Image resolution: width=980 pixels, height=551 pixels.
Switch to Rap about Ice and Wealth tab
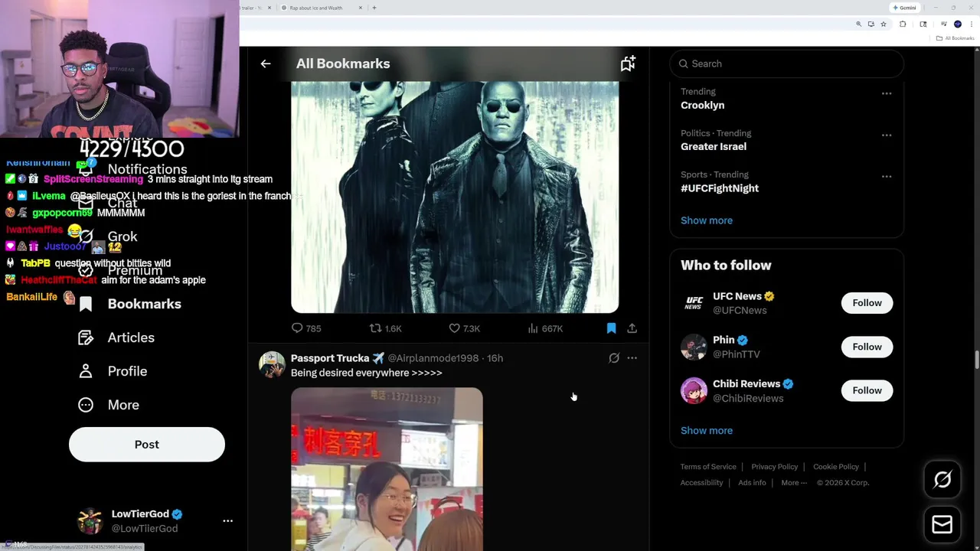(316, 8)
